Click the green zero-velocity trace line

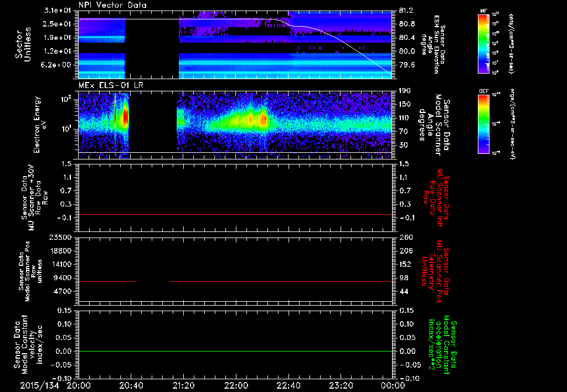[235, 351]
